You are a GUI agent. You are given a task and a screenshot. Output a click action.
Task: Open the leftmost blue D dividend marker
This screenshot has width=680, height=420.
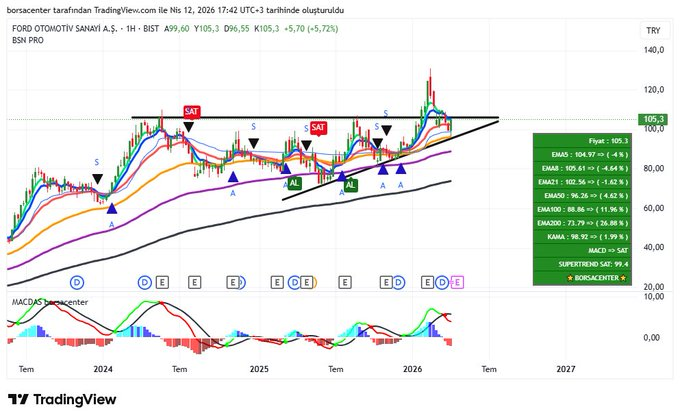pyautogui.click(x=77, y=283)
